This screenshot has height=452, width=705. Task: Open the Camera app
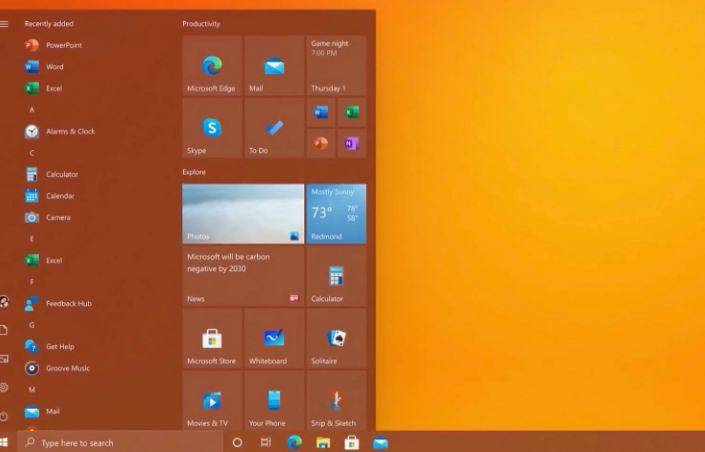(x=48, y=217)
